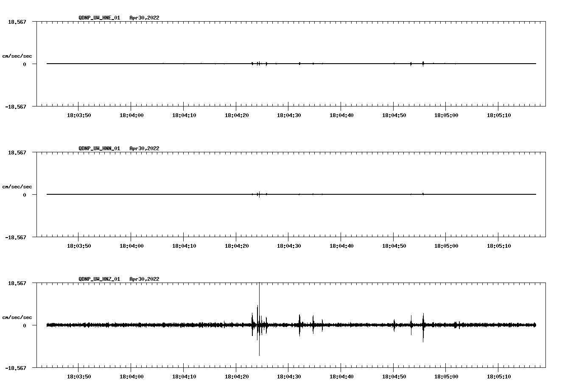Screen dimensions: 576x392
Task: Click 18:04:30 time label on HNE plot
Action: click(288, 115)
